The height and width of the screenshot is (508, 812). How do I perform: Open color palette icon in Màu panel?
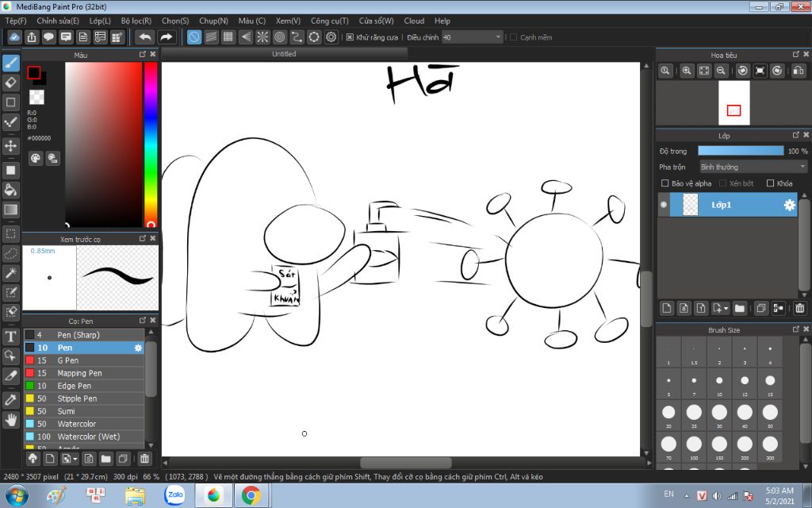(35, 159)
